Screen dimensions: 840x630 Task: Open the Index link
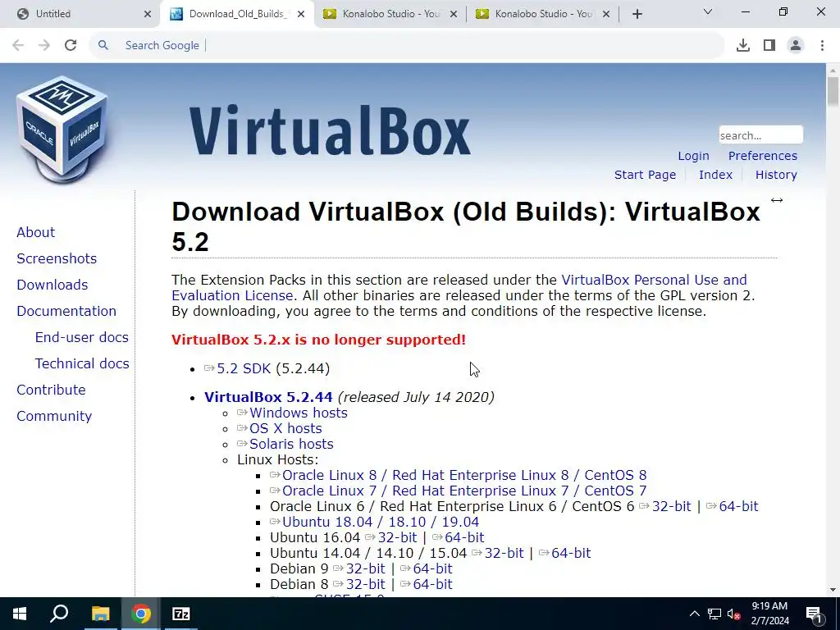click(715, 175)
